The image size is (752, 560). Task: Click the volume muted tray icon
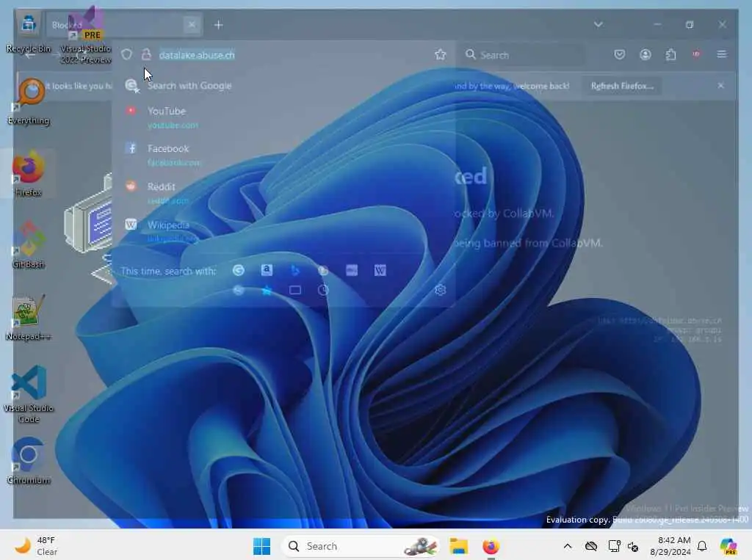[633, 546]
